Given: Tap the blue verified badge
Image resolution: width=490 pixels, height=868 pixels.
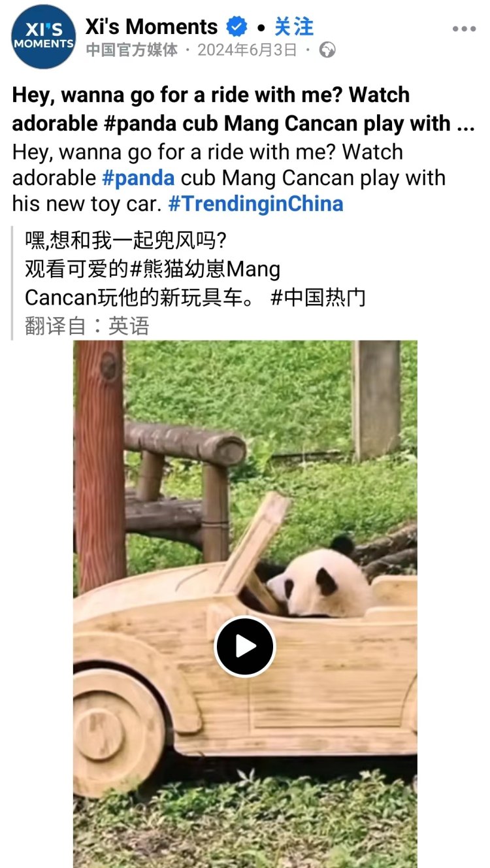Looking at the screenshot, I should [x=237, y=27].
